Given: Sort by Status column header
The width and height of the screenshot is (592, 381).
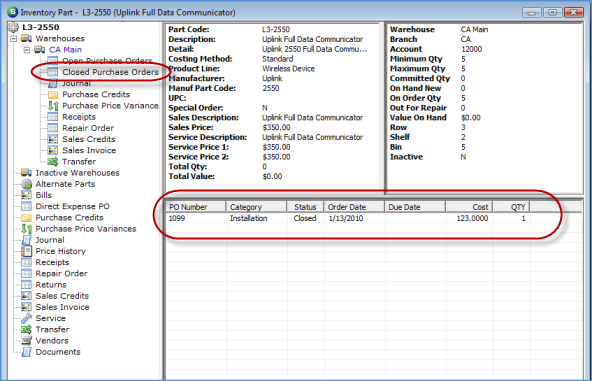Looking at the screenshot, I should pos(305,207).
